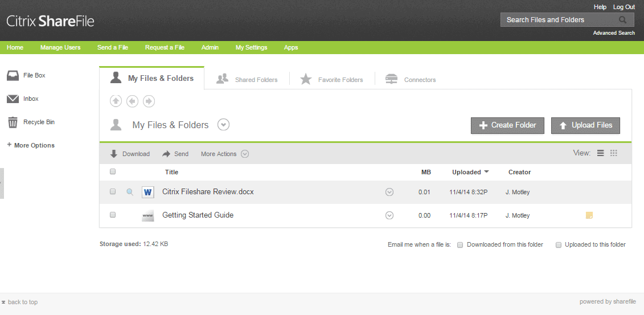Click the Citrix ShareFile logo

[x=50, y=21]
